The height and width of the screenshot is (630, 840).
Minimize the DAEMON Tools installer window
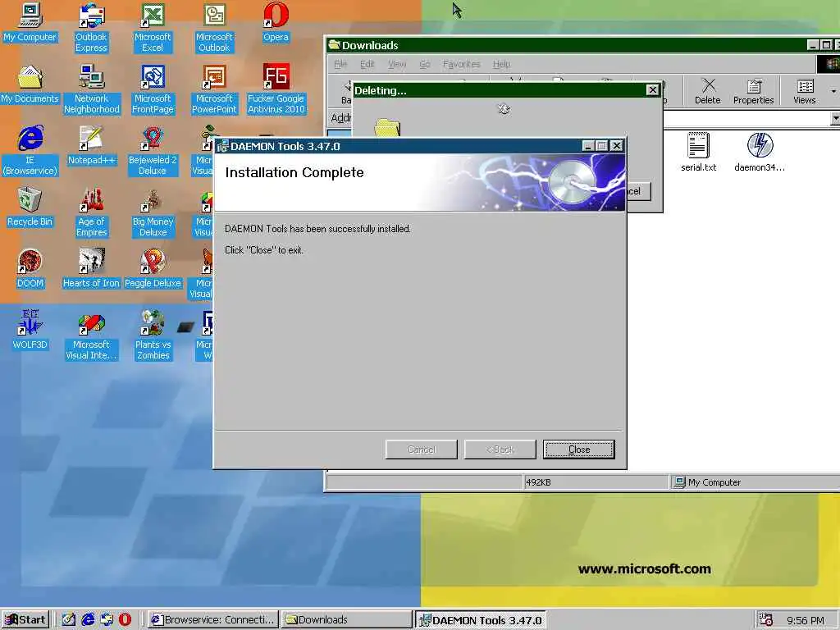click(x=588, y=146)
